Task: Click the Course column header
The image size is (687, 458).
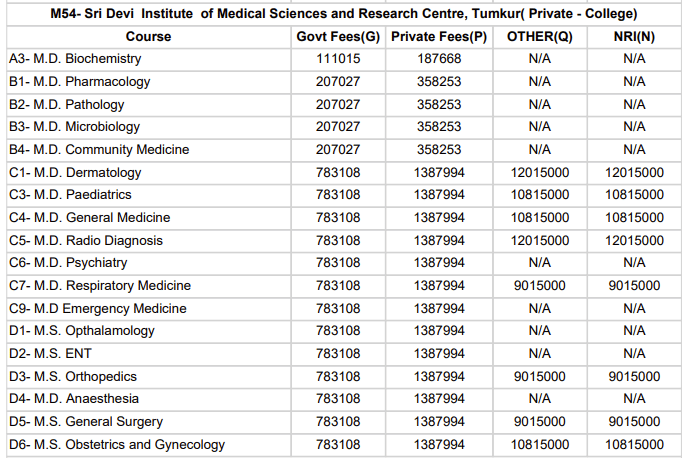Action: click(x=148, y=36)
